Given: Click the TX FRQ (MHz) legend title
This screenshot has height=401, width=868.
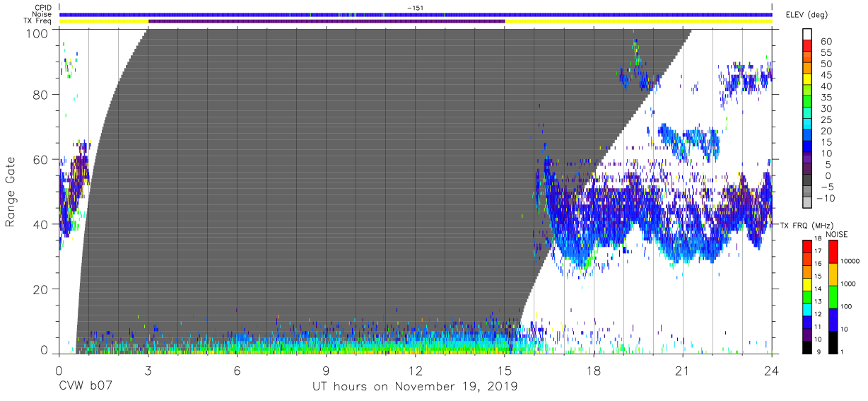Looking at the screenshot, I should click(x=806, y=225).
